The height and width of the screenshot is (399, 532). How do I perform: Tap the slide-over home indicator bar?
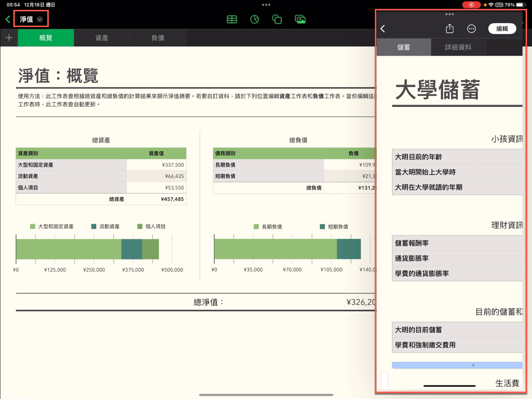pyautogui.click(x=450, y=386)
